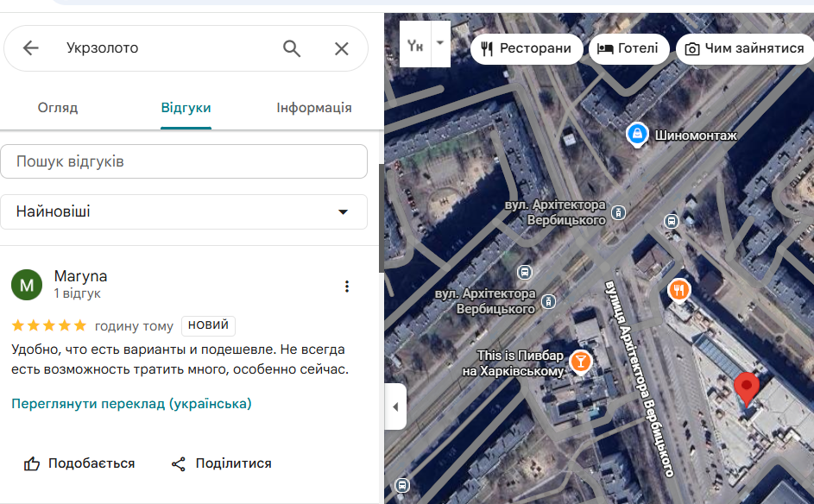Click the Пошук відгуків input field

[184, 161]
